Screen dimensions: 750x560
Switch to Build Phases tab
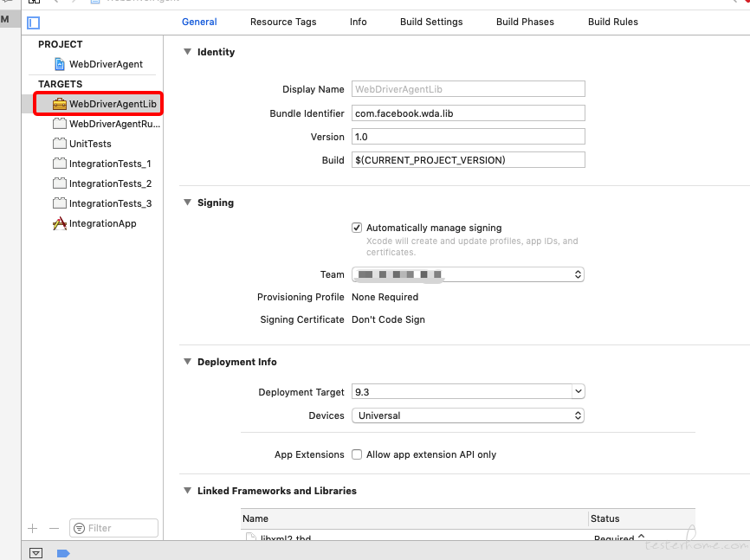pyautogui.click(x=525, y=22)
